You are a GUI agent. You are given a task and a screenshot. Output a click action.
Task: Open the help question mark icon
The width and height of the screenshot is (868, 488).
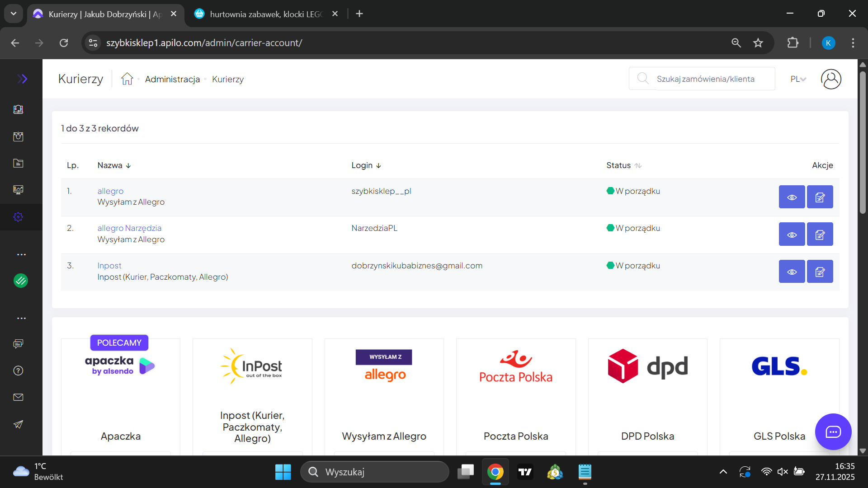tap(18, 371)
